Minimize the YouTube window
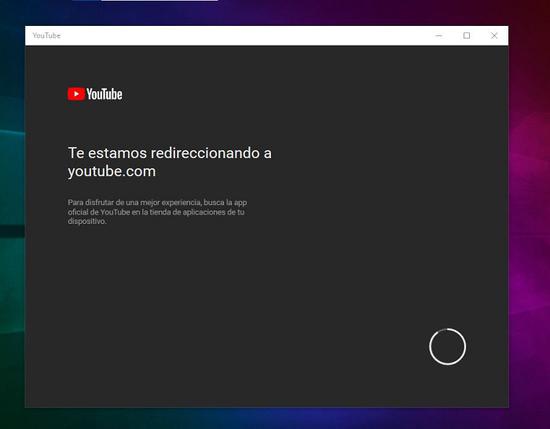Viewport: 550px width, 429px height. (x=439, y=35)
